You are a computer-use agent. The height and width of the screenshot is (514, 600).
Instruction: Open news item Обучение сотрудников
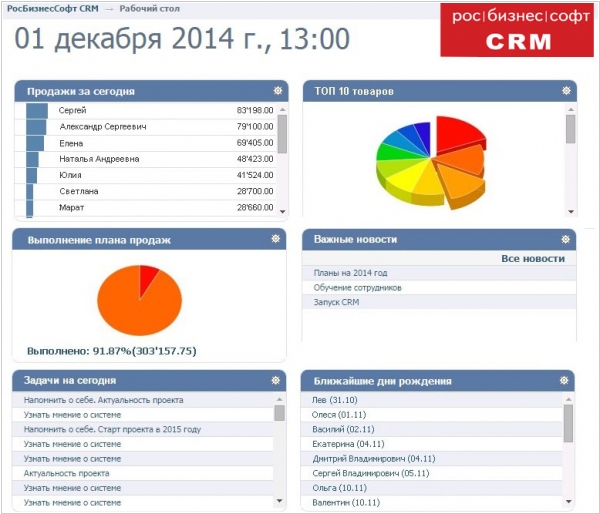[357, 288]
